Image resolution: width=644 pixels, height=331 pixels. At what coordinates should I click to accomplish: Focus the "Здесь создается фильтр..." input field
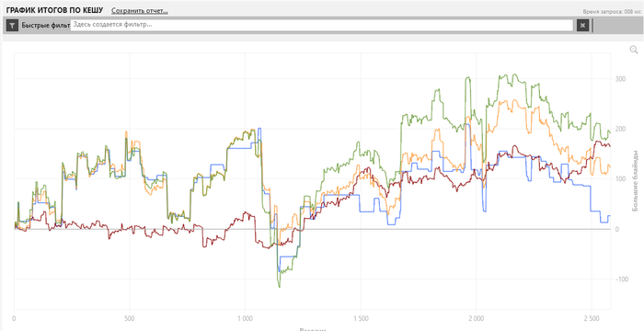[x=322, y=25]
